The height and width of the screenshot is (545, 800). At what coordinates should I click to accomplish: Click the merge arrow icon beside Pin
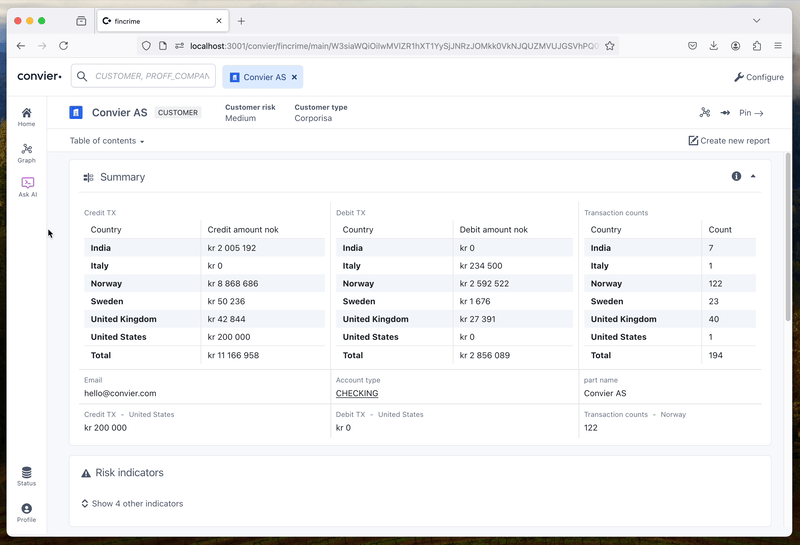[725, 113]
